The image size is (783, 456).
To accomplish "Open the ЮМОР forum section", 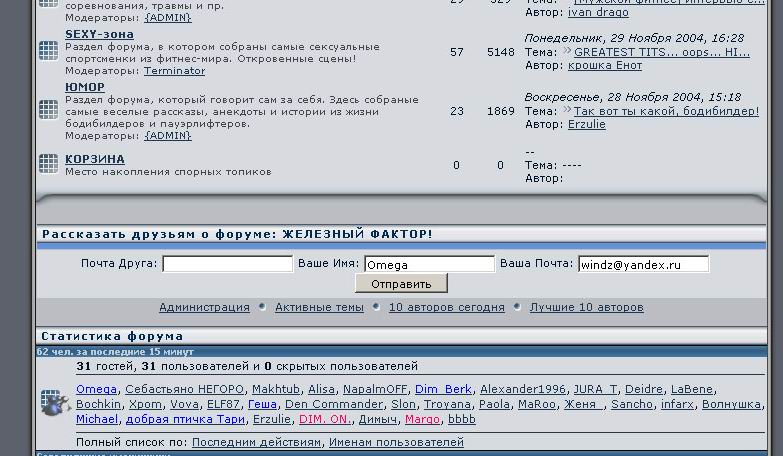I will pyautogui.click(x=85, y=87).
